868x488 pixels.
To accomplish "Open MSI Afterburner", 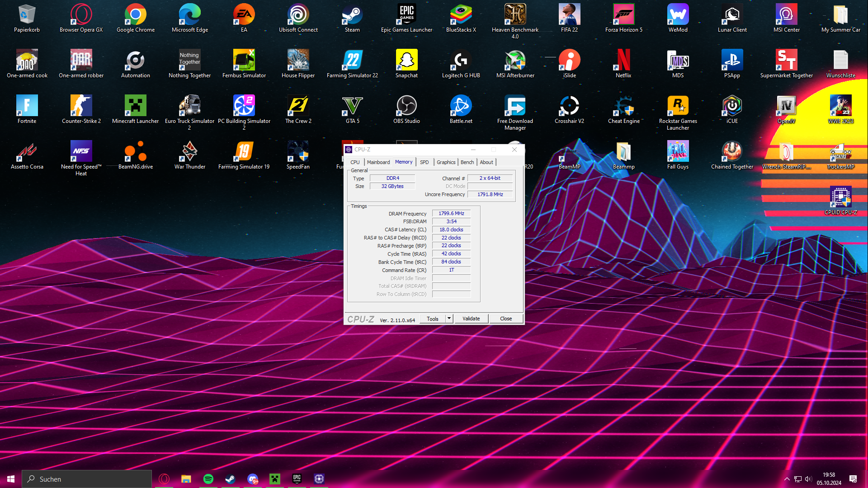I will (515, 60).
